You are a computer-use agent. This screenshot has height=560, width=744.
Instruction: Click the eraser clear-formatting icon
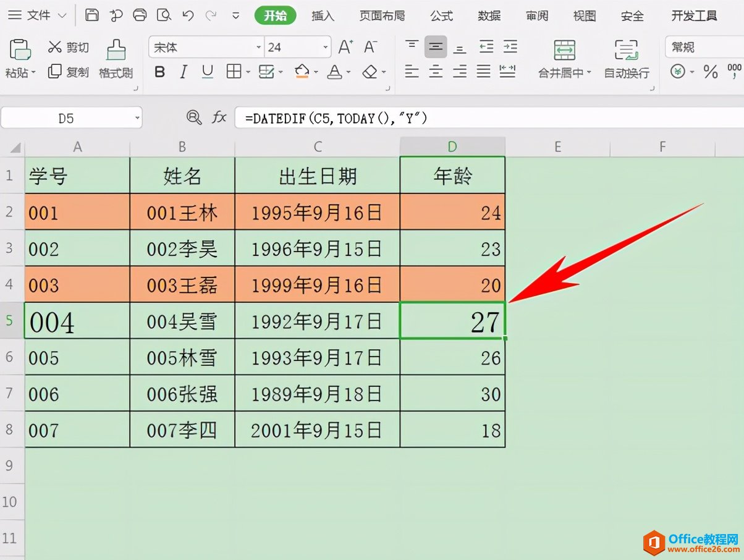click(370, 72)
